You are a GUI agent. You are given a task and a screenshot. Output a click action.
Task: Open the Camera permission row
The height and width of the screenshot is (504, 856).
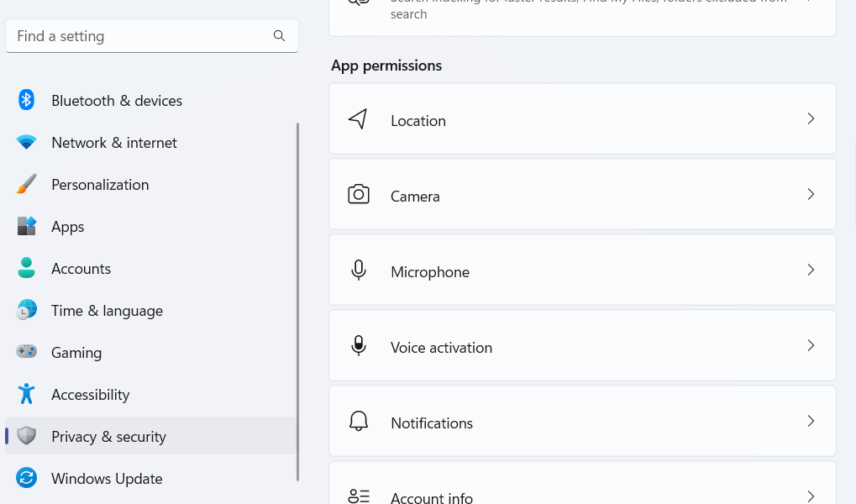coord(582,194)
